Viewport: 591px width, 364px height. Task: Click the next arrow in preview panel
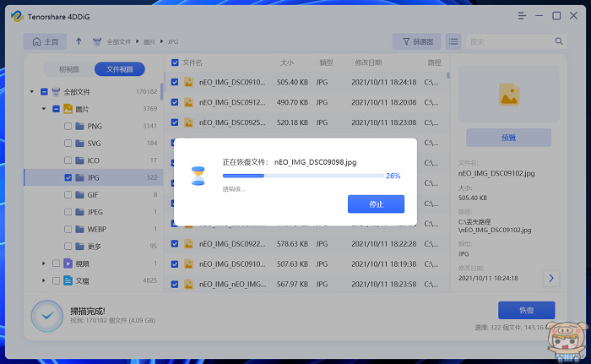[x=550, y=278]
